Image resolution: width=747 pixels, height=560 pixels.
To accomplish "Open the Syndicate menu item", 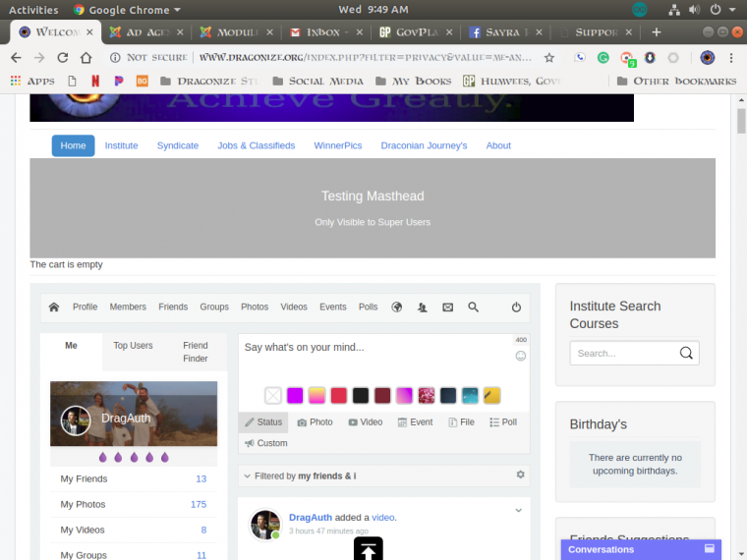I will pyautogui.click(x=178, y=145).
